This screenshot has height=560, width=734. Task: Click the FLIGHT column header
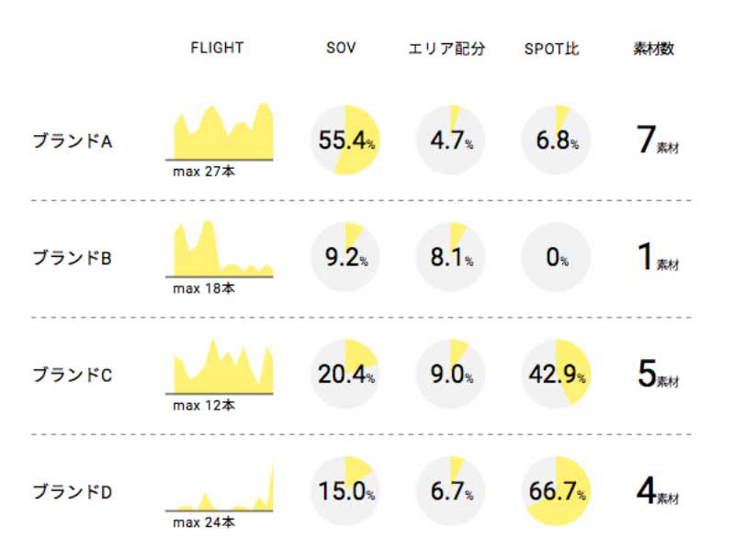point(217,49)
